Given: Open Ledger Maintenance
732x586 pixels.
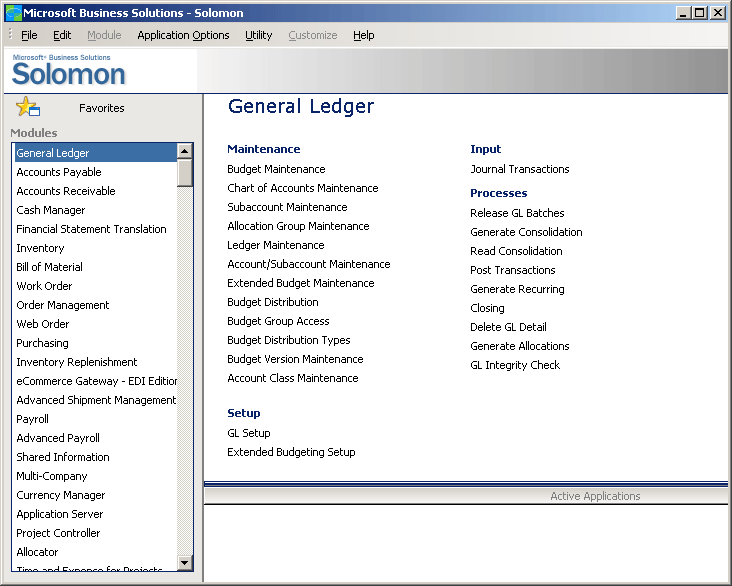Looking at the screenshot, I should tap(275, 245).
